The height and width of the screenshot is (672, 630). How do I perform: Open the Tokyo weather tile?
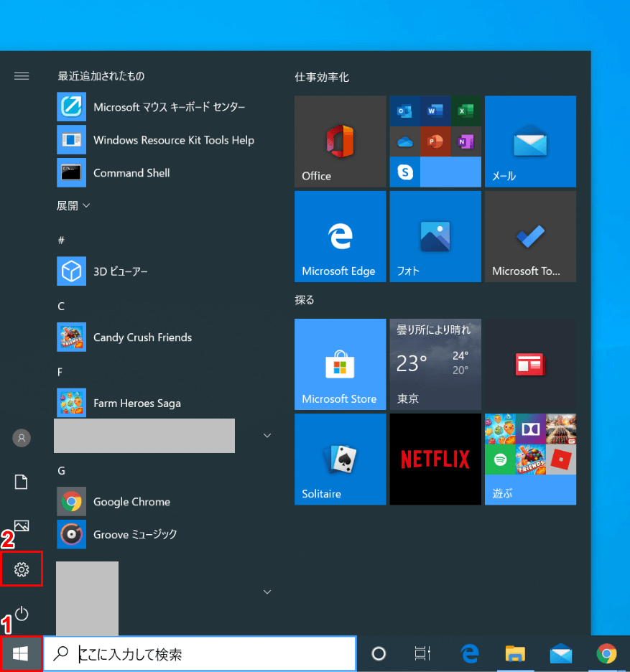click(x=435, y=364)
